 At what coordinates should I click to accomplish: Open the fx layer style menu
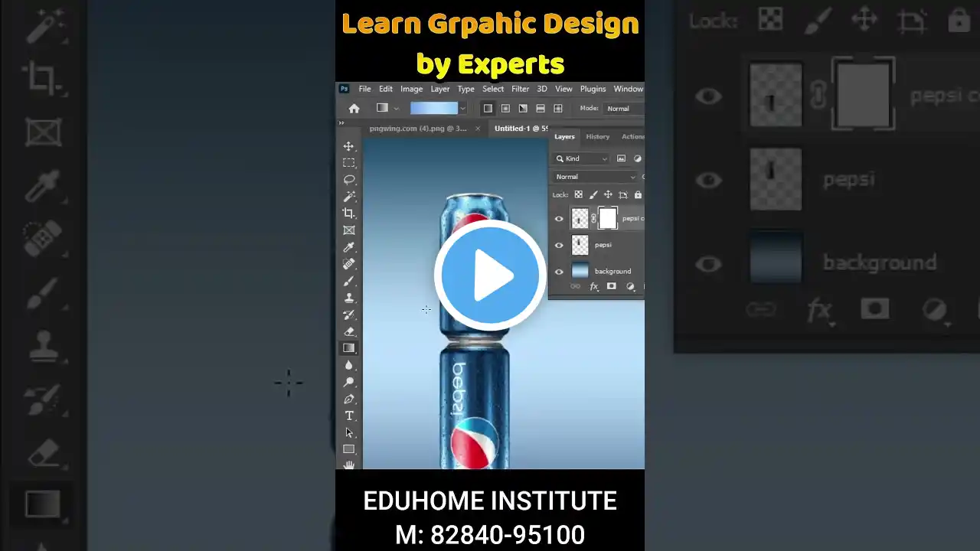click(x=593, y=286)
